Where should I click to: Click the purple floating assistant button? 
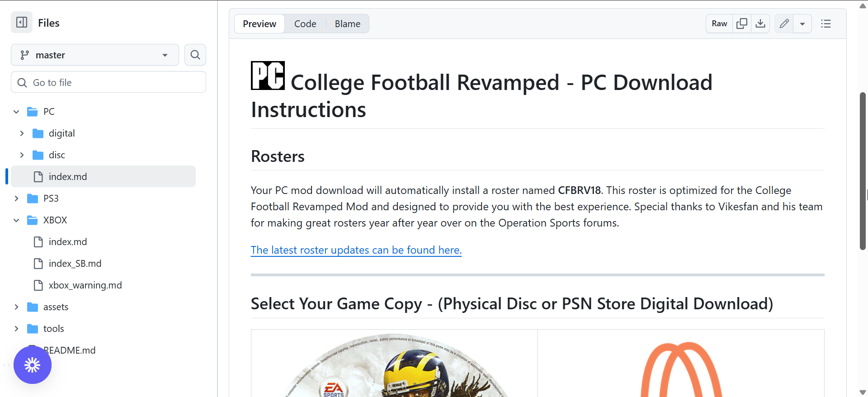[33, 365]
